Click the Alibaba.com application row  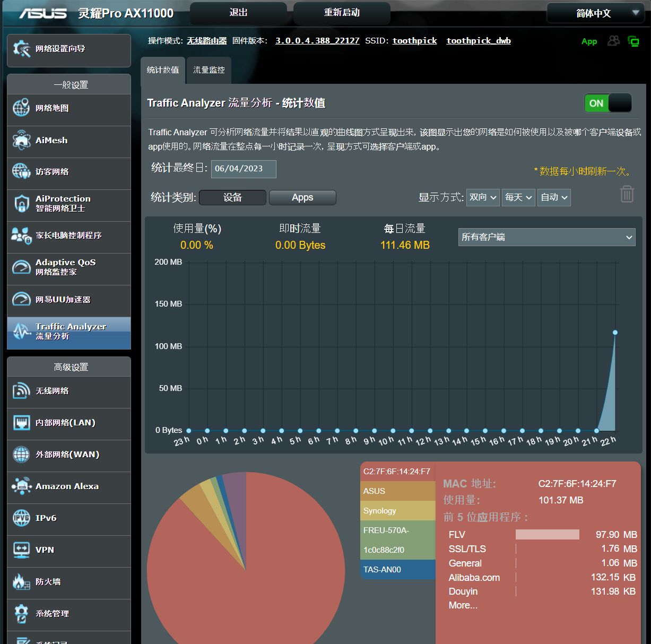pyautogui.click(x=542, y=577)
